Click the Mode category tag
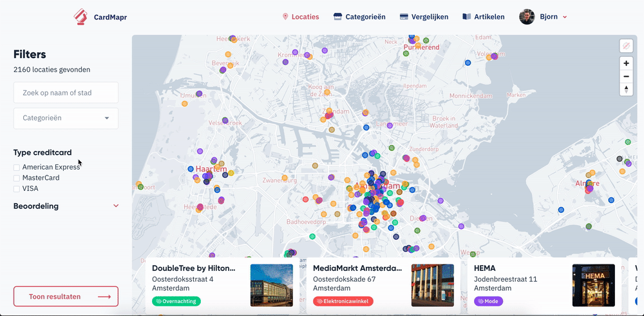Screen dimensions: 644x316 (488, 301)
